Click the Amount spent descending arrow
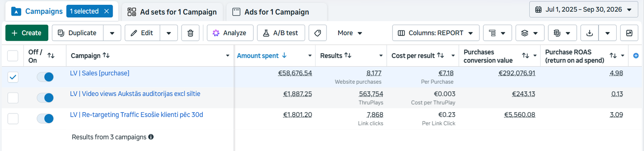The width and height of the screenshot is (644, 151). click(x=284, y=55)
